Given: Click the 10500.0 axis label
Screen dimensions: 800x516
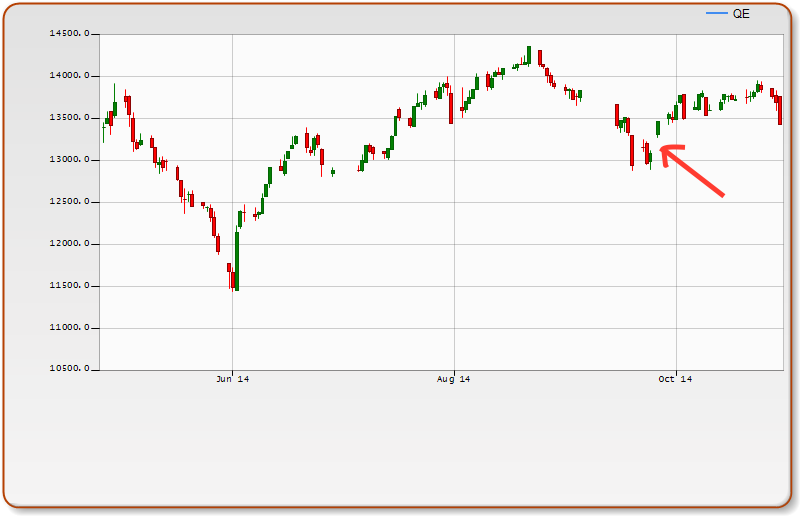Looking at the screenshot, I should tap(69, 368).
